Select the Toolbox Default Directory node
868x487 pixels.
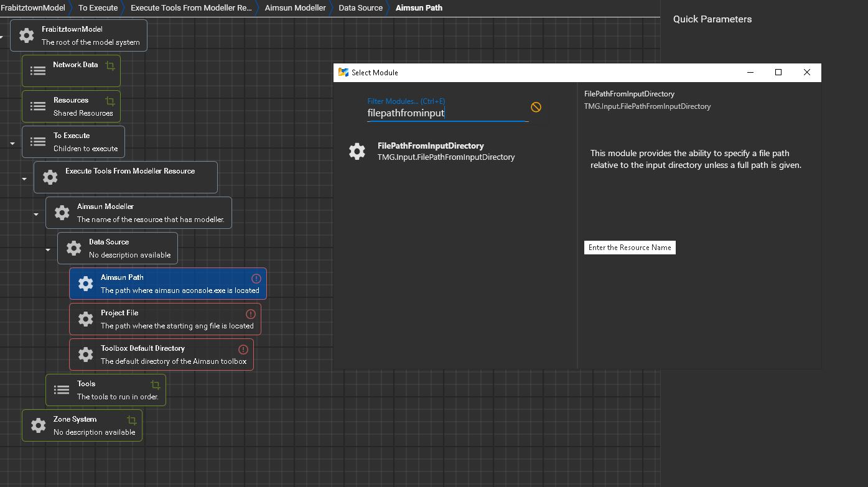161,355
